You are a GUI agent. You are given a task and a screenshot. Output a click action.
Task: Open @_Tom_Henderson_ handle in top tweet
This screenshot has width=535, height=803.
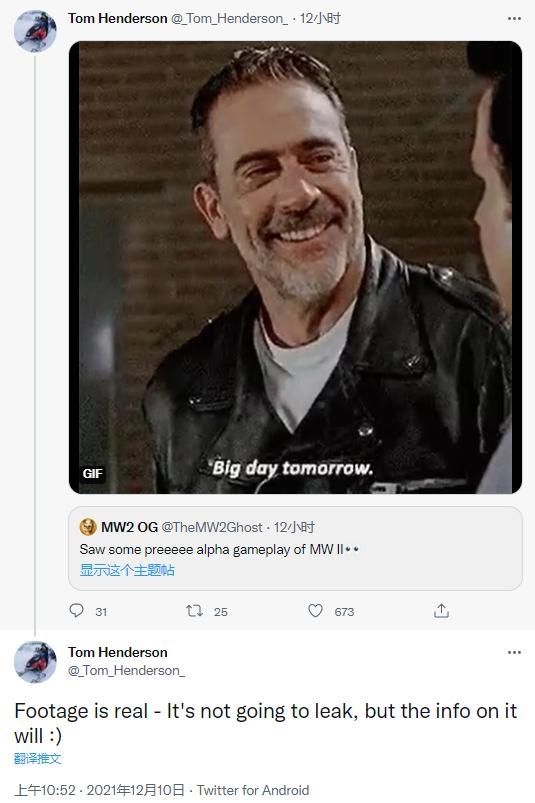point(229,18)
